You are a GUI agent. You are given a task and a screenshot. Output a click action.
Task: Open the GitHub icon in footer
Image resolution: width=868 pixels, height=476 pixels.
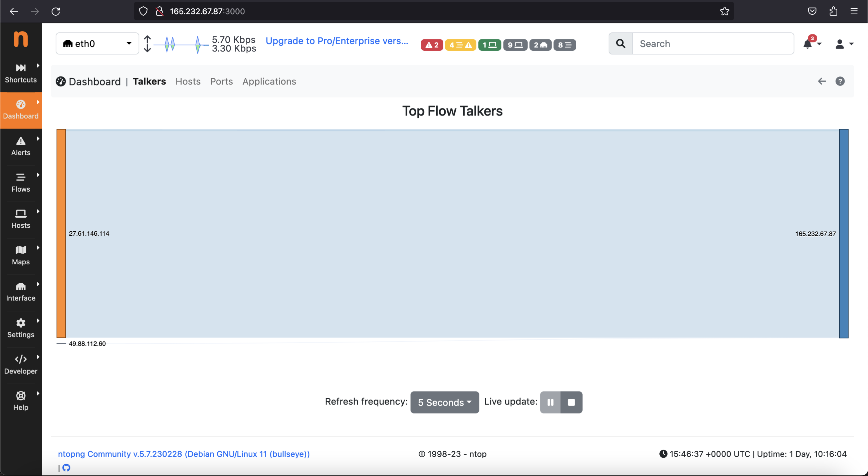click(x=66, y=468)
